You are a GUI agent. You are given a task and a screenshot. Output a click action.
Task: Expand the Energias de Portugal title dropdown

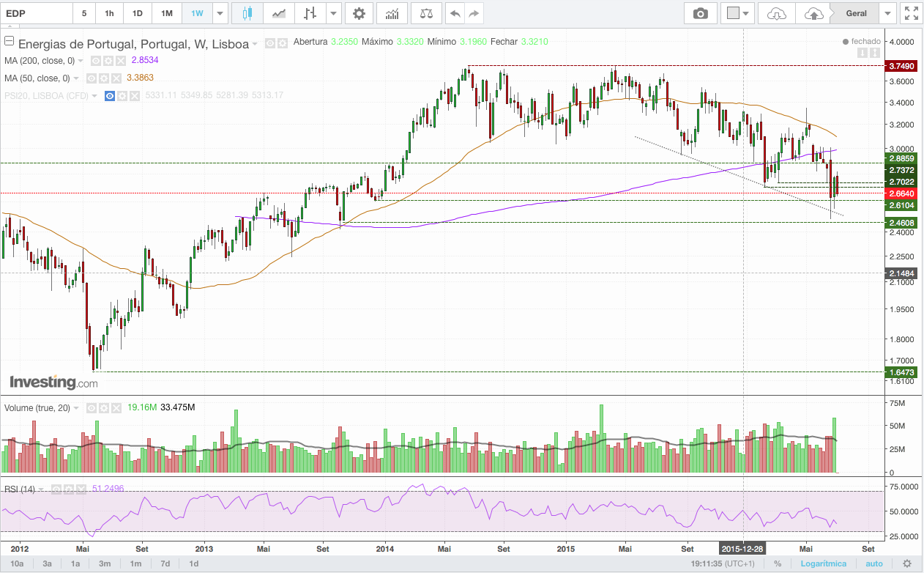click(x=255, y=44)
